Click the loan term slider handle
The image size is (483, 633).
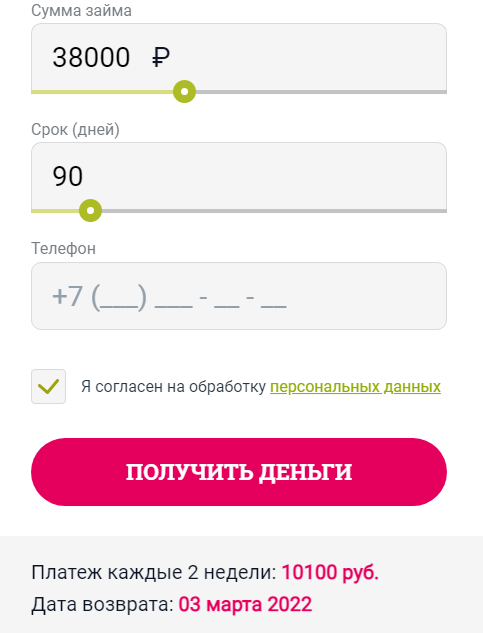[90, 210]
